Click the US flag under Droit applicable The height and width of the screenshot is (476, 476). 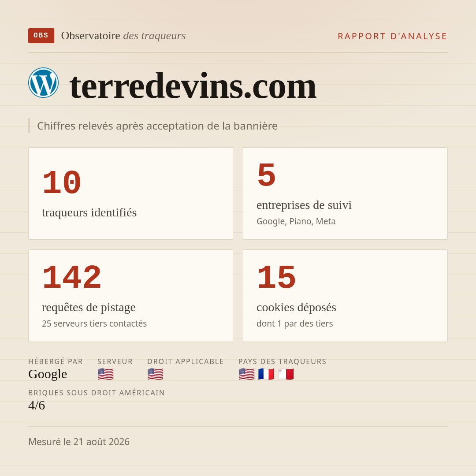(x=156, y=374)
